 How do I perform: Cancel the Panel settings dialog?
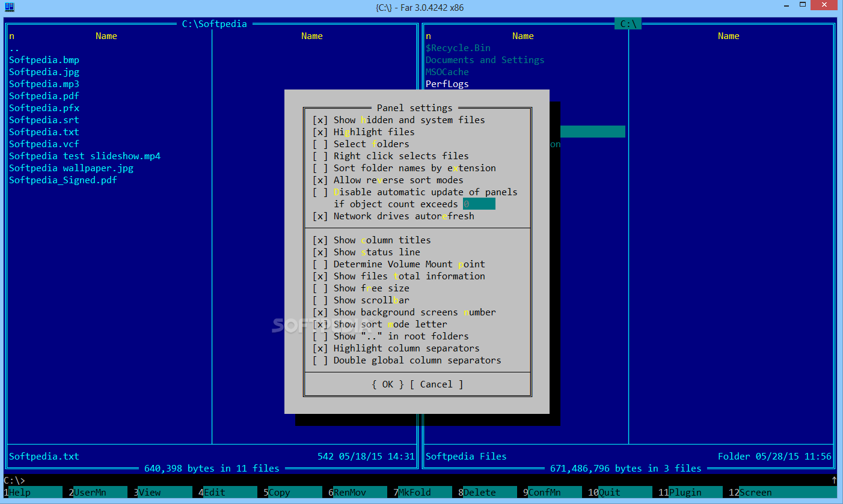(437, 384)
